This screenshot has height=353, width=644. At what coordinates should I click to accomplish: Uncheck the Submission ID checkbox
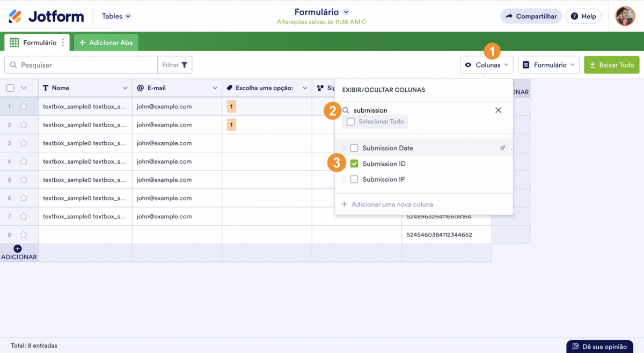coord(354,164)
